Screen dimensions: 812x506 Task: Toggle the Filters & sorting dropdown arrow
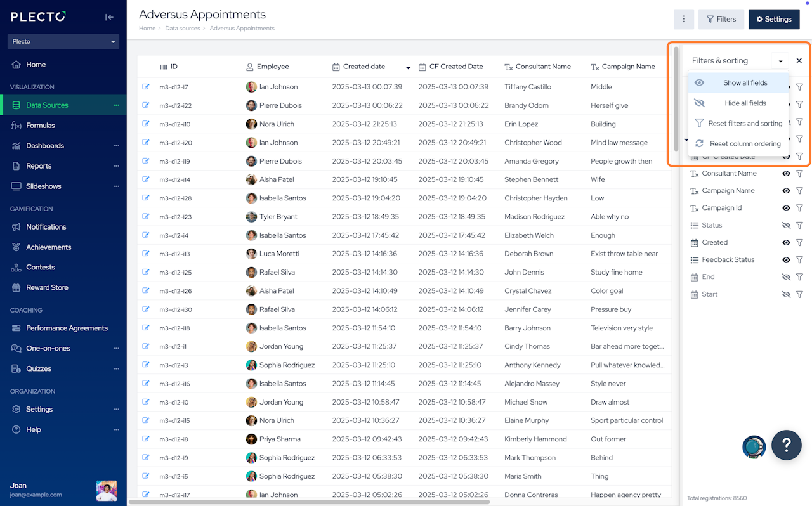tap(780, 61)
